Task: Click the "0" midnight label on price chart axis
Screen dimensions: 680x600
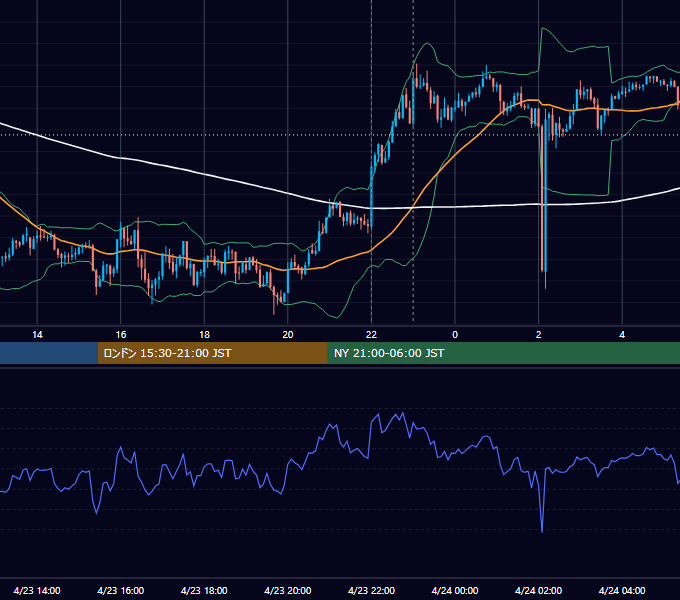Action: (455, 335)
